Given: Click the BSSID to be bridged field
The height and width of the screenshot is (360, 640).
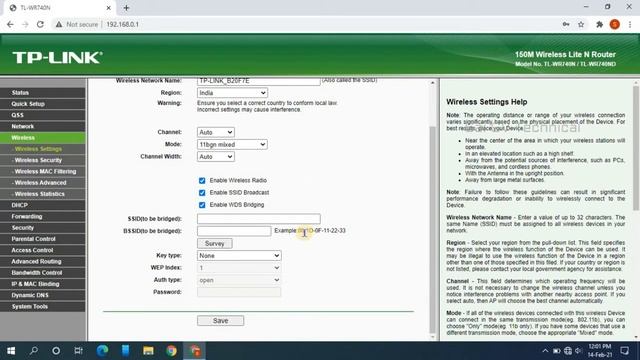Looking at the screenshot, I should [x=234, y=231].
